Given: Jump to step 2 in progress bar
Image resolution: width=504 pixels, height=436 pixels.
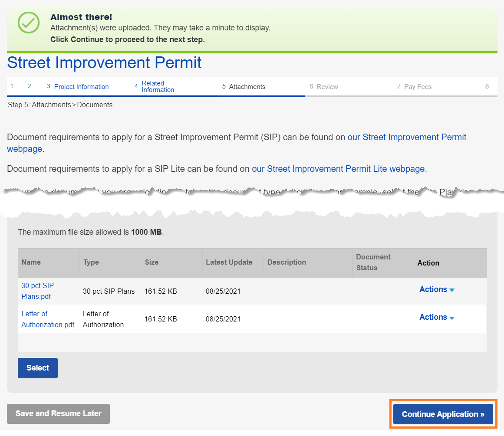Looking at the screenshot, I should tap(30, 86).
